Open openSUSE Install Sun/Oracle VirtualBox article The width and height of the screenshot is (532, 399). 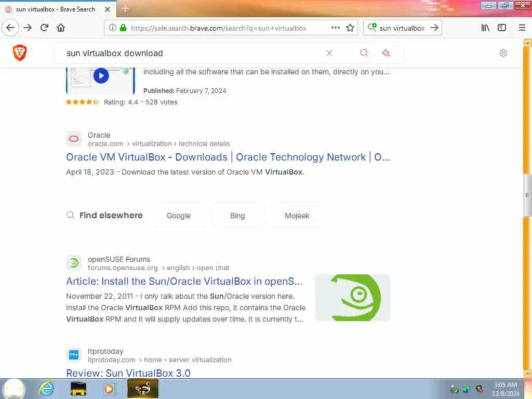184,281
